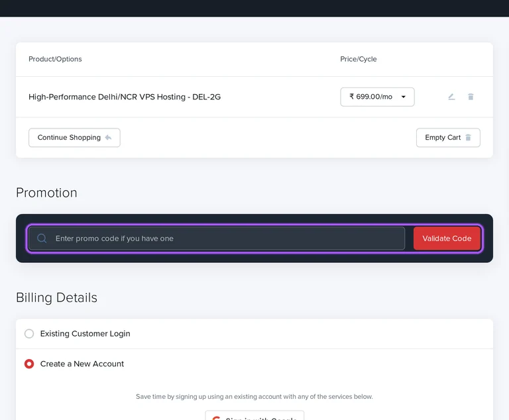Click Empty Cart button
This screenshot has height=420, width=509.
click(x=448, y=138)
